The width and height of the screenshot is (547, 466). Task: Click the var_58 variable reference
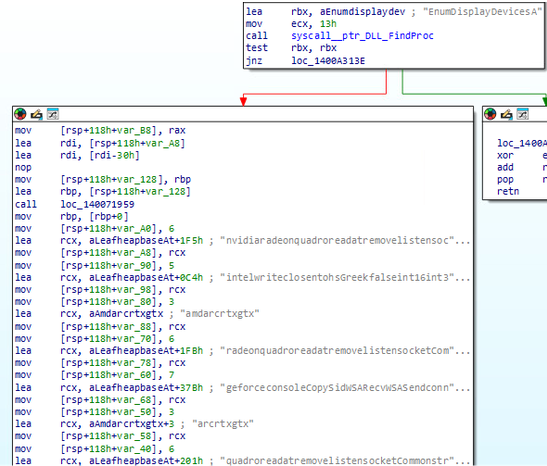coord(137,436)
